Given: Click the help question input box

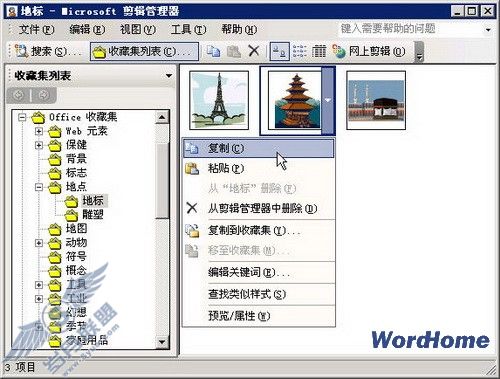Looking at the screenshot, I should tap(410, 29).
